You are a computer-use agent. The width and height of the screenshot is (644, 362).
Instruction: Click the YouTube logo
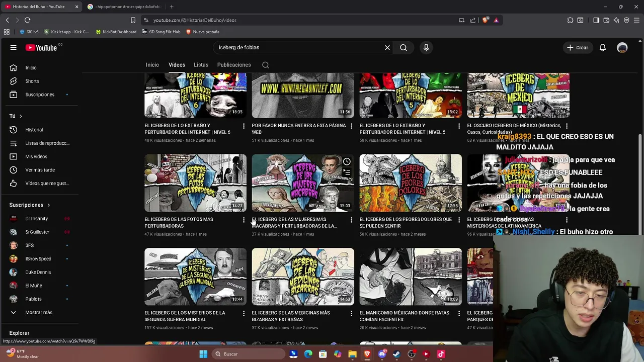click(41, 47)
